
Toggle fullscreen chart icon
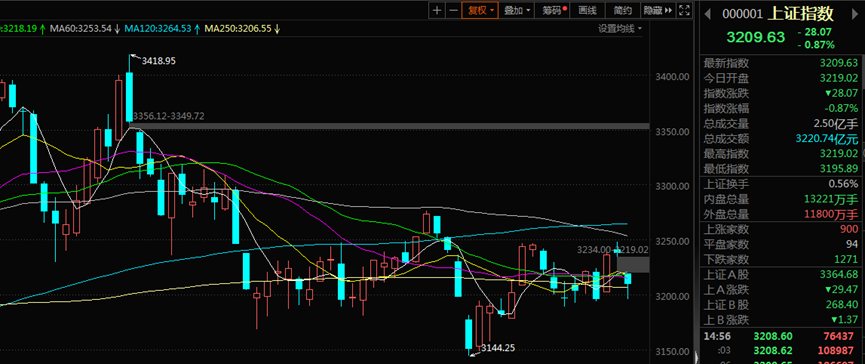click(x=684, y=10)
